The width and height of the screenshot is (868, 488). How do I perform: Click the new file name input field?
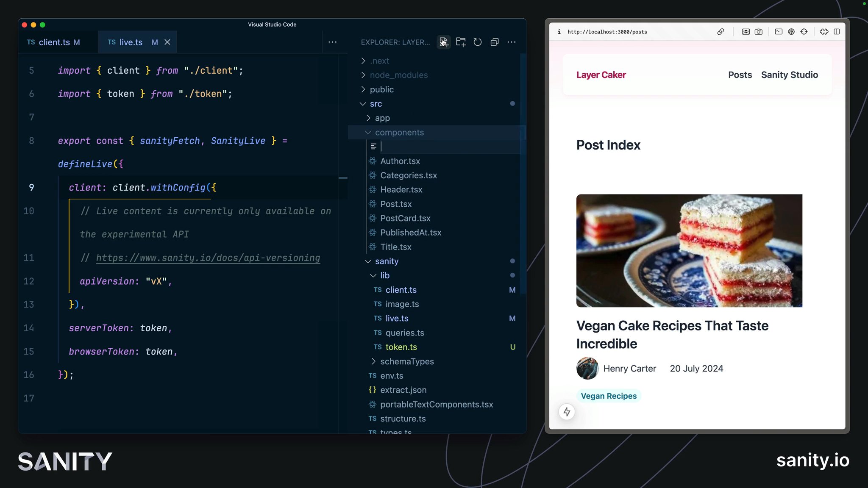click(449, 147)
